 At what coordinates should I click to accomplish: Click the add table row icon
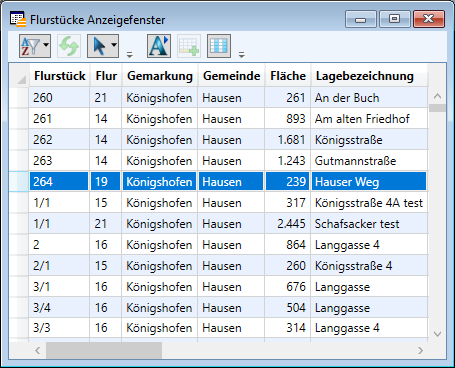[x=189, y=46]
